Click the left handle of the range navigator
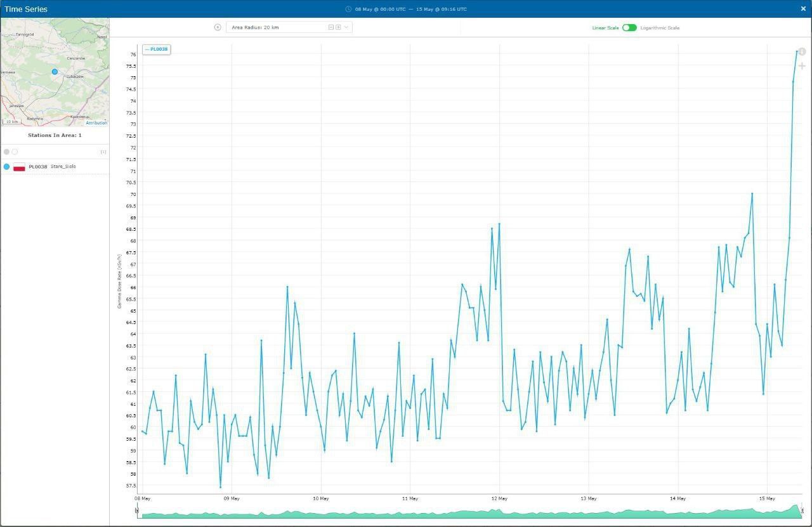 pos(136,510)
